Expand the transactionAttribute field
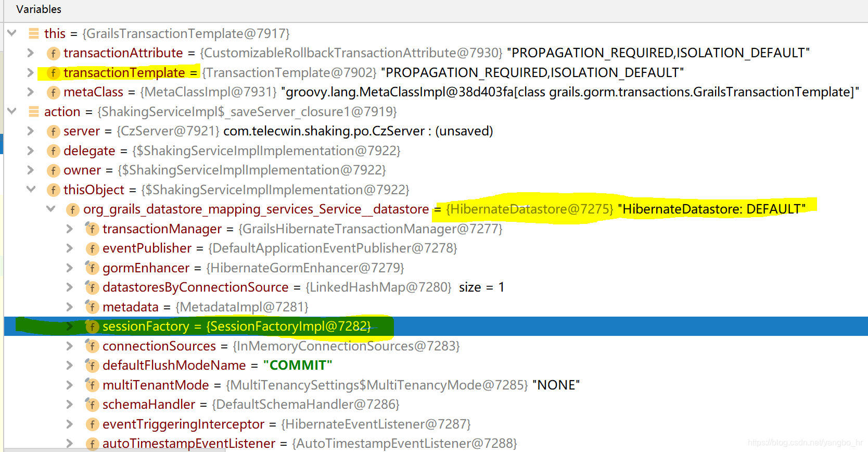This screenshot has height=452, width=868. coord(31,53)
